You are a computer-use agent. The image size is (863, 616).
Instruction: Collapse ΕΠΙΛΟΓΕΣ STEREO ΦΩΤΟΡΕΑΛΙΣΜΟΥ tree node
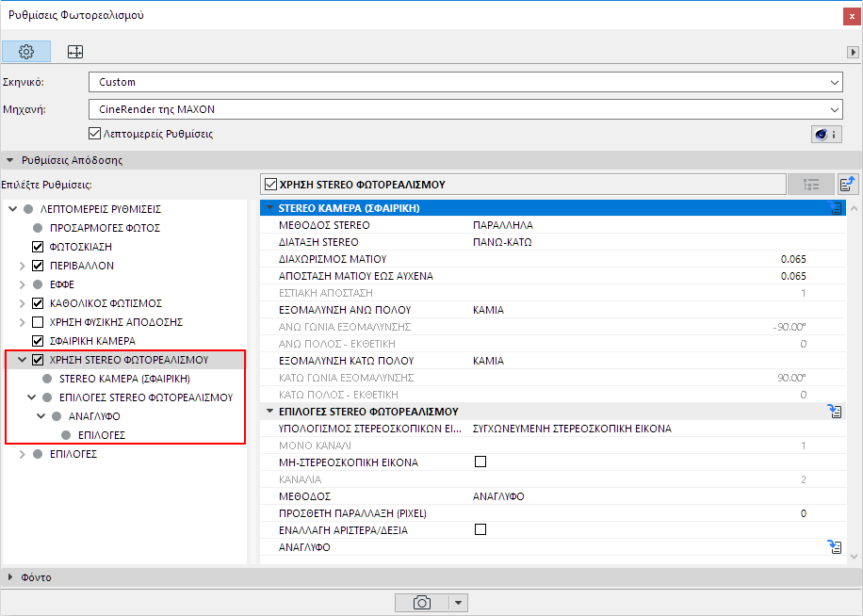31,397
